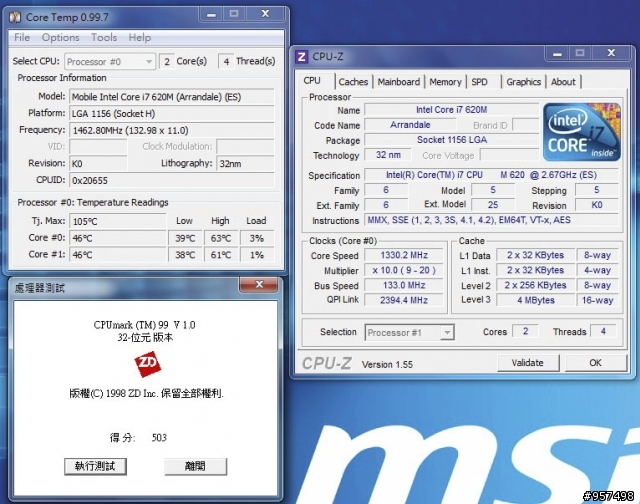Click the Revision K0 field in Core Temp
Viewport: 640px width, 504px height.
[98, 164]
